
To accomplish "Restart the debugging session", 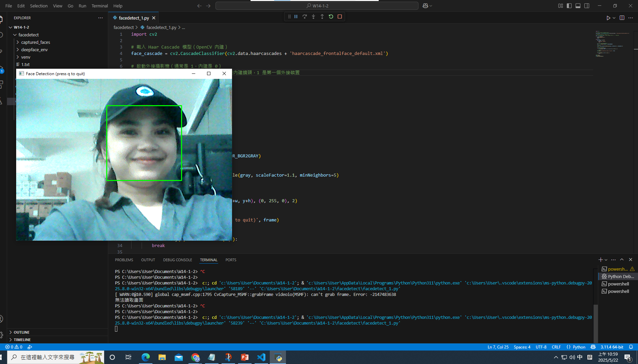I will tap(331, 17).
